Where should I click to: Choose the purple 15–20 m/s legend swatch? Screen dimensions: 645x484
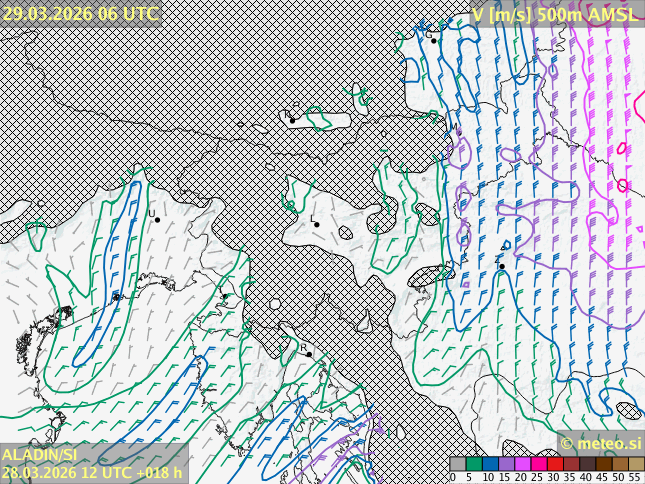pyautogui.click(x=506, y=464)
